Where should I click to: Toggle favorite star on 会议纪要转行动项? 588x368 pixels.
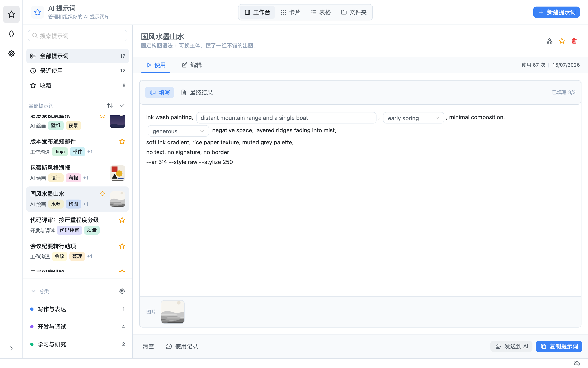pos(122,246)
